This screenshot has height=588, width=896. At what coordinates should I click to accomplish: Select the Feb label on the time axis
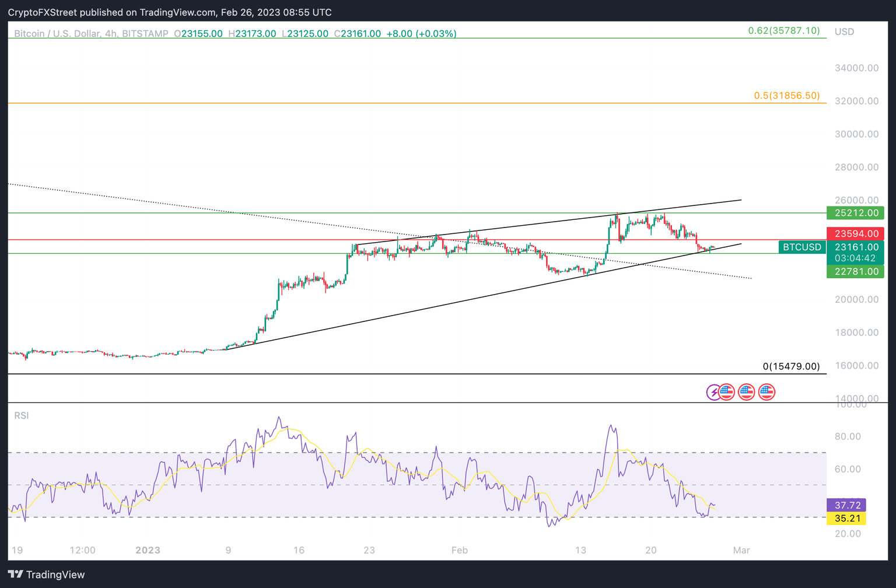(459, 549)
